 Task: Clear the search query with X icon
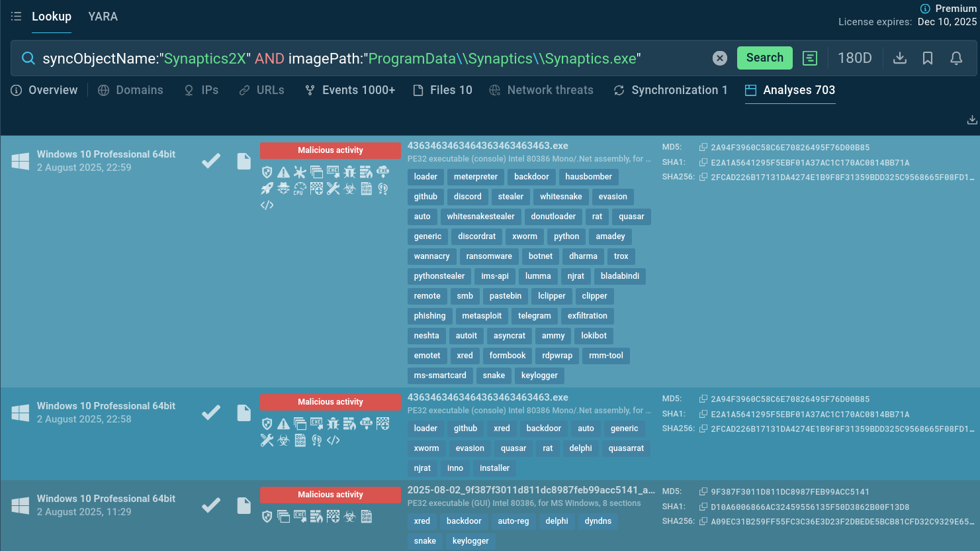pyautogui.click(x=720, y=58)
